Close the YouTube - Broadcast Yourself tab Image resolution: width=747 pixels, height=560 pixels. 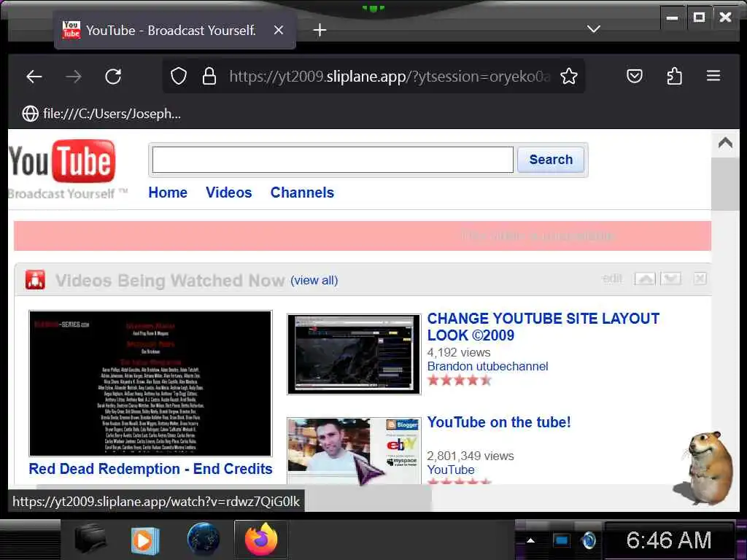click(x=279, y=30)
